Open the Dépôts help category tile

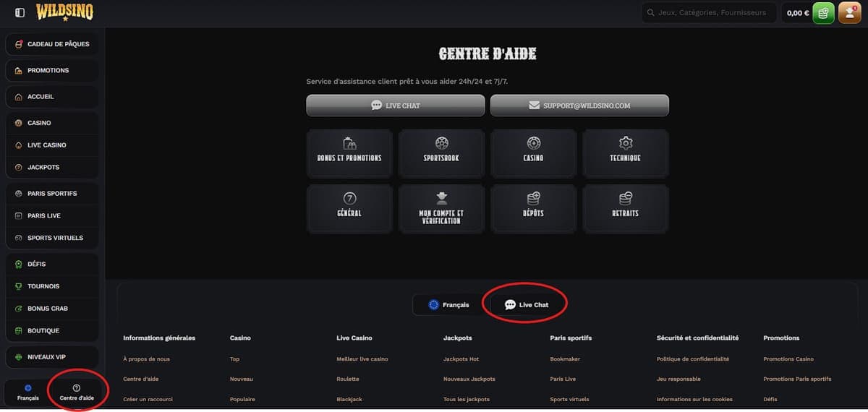(533, 208)
